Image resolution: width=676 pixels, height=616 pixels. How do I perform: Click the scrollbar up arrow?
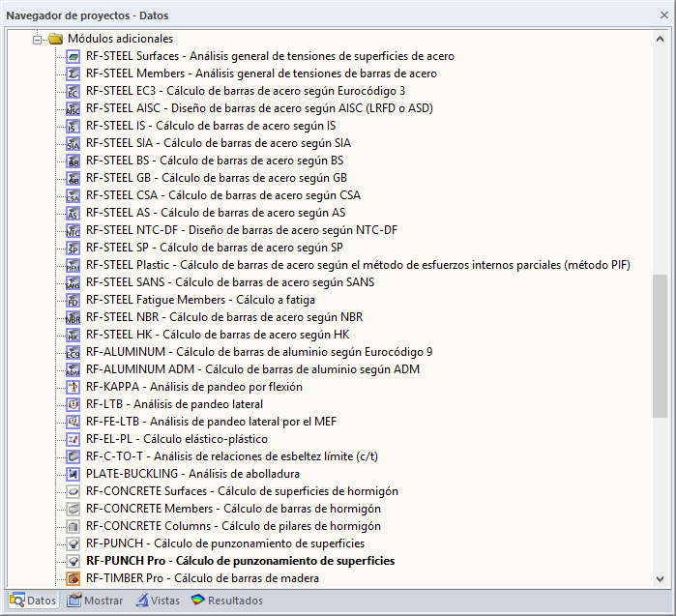point(660,39)
